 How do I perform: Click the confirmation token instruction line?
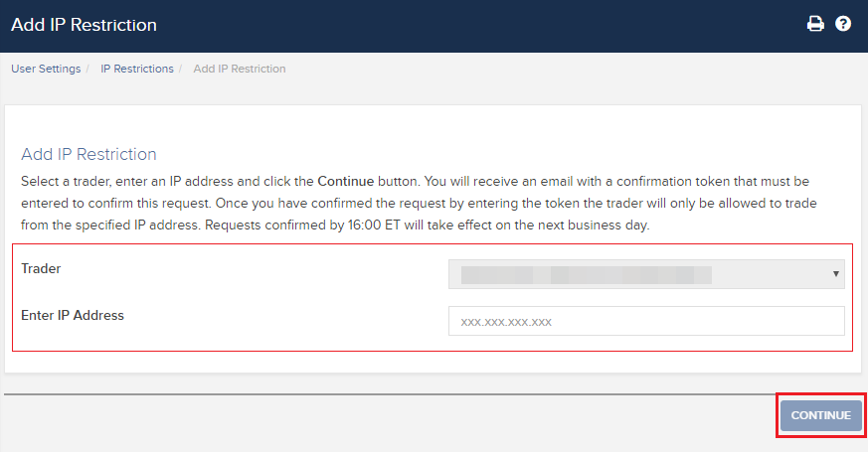tap(416, 182)
